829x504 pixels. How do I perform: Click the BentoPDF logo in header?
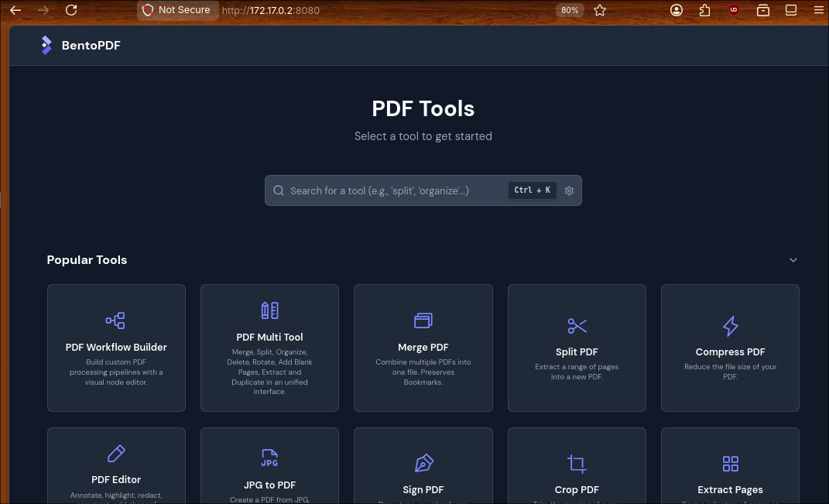click(x=47, y=46)
